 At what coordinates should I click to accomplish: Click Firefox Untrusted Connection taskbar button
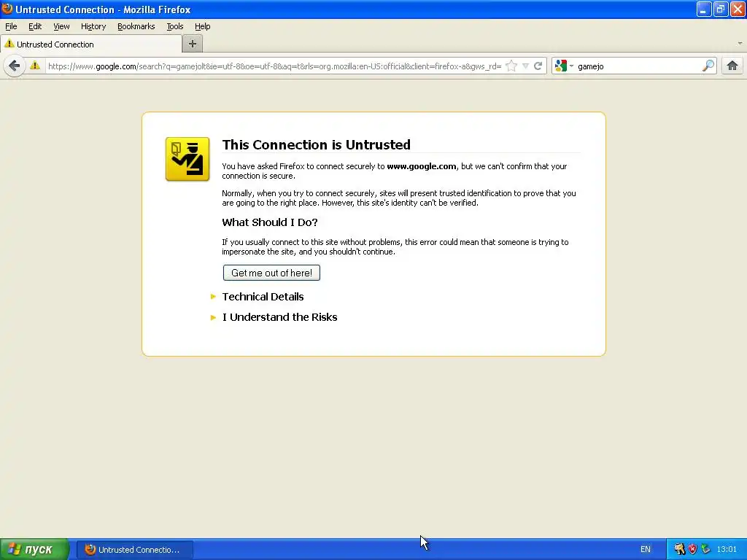[135, 550]
